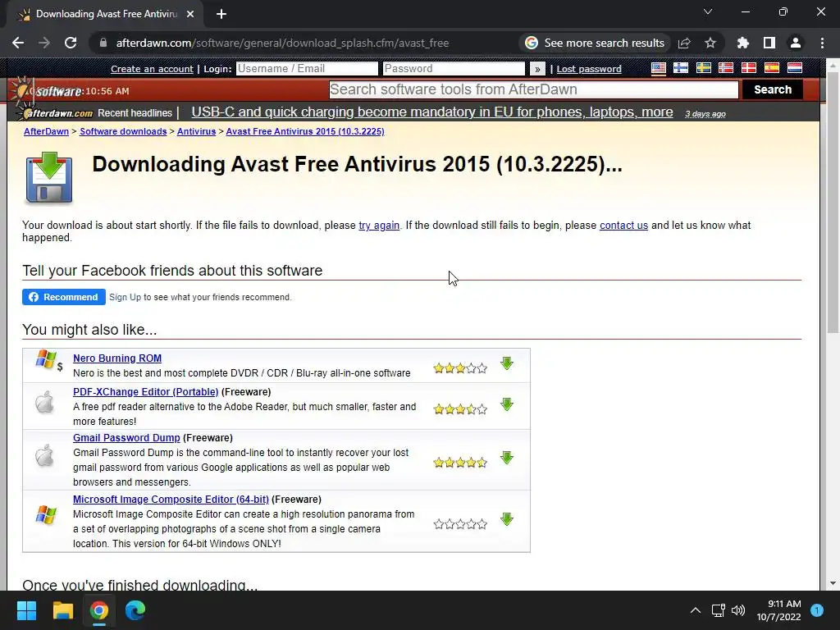The image size is (840, 630).
Task: Click the star rating for Nero Burning ROM
Action: pyautogui.click(x=460, y=368)
